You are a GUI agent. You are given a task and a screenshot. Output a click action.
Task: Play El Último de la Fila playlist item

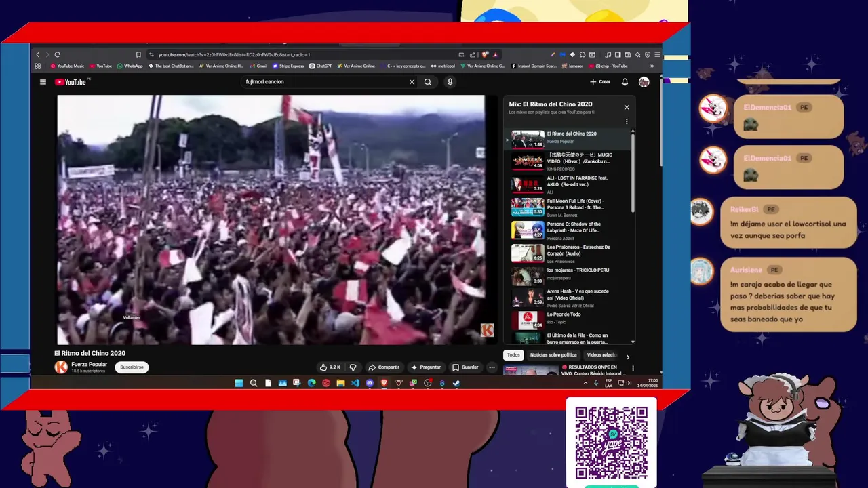pos(568,339)
